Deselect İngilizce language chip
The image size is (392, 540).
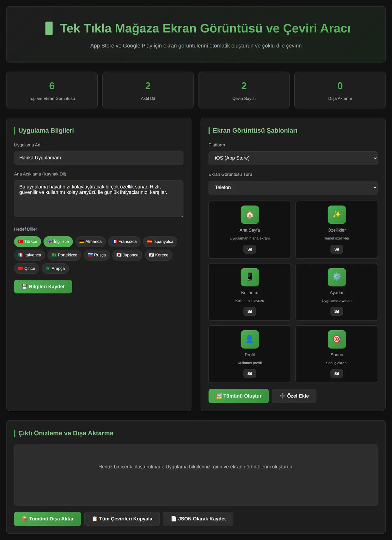(58, 241)
